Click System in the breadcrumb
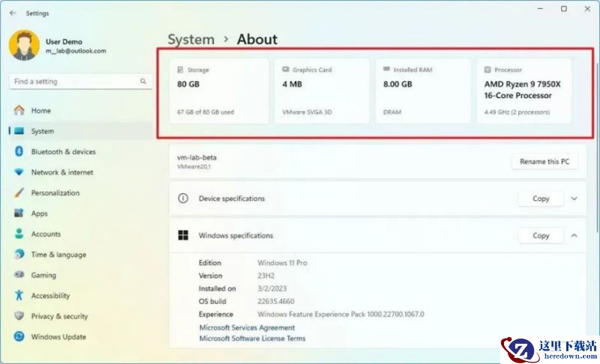Image resolution: width=600 pixels, height=364 pixels. (191, 40)
